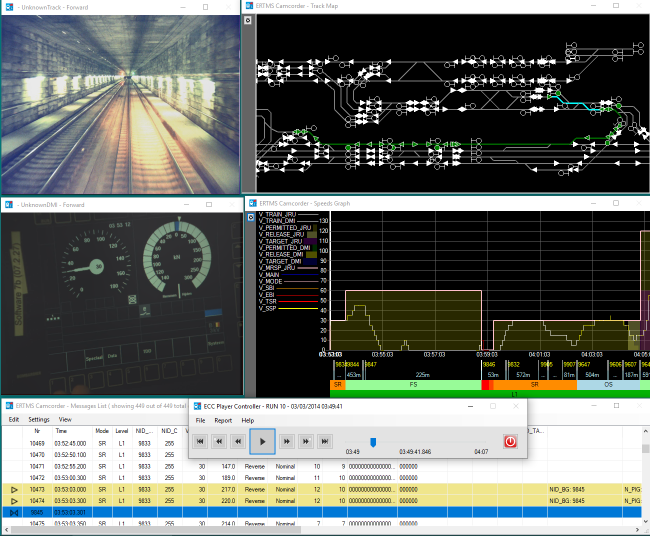Click balise marker 9832 on the Speeds Graph timeline
Viewport: 650px width, 536px height.
pyautogui.click(x=514, y=364)
